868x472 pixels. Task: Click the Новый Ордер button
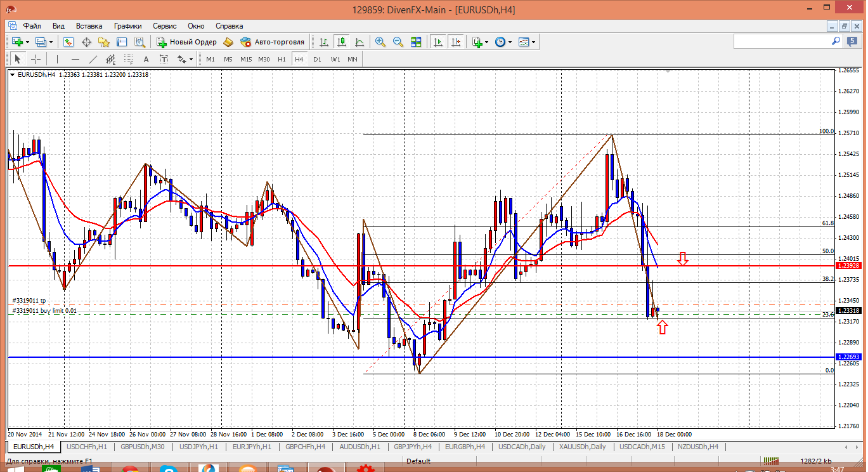(x=187, y=42)
